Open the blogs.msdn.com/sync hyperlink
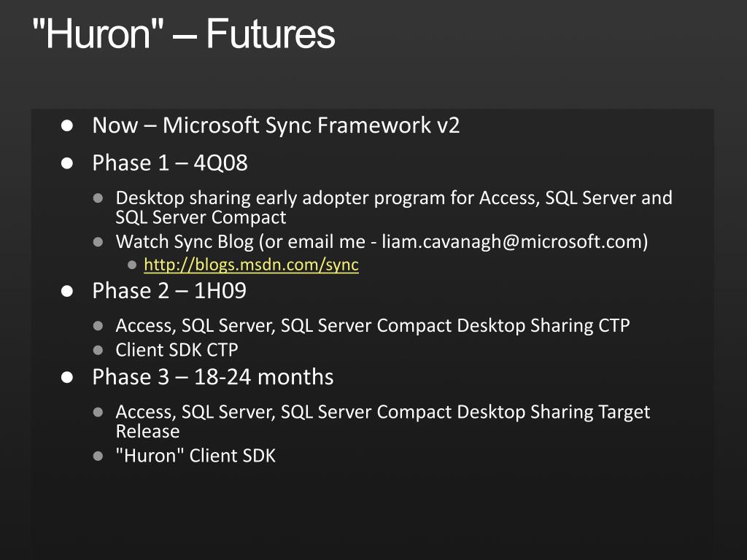 coord(251,265)
